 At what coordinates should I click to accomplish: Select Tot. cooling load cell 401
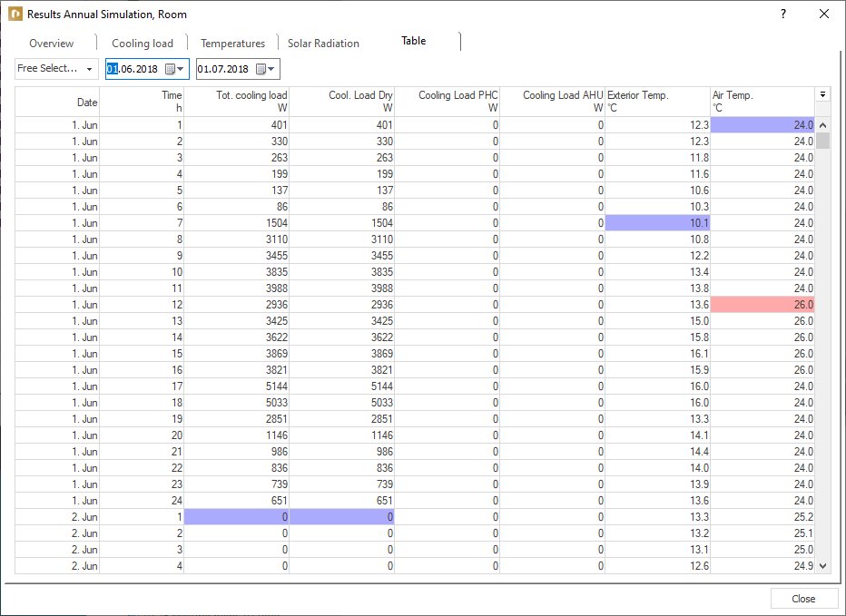pos(236,125)
